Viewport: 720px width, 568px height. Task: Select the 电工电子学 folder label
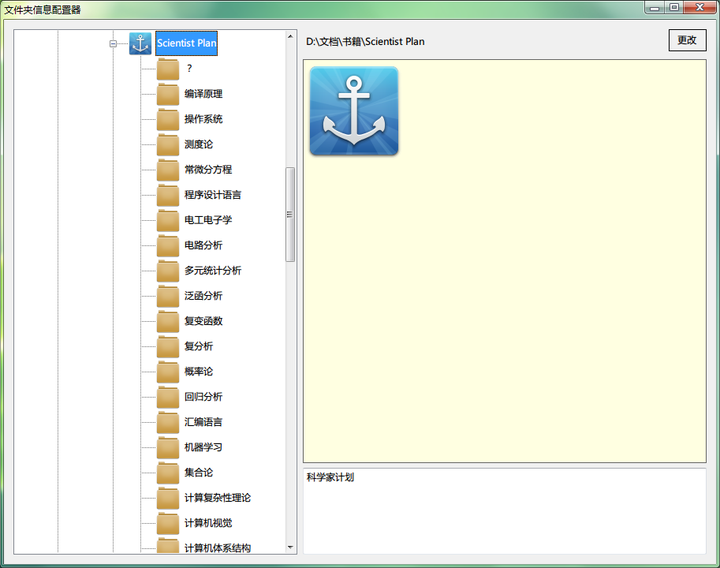pyautogui.click(x=208, y=220)
